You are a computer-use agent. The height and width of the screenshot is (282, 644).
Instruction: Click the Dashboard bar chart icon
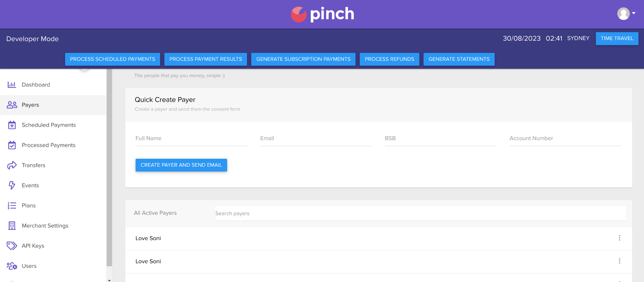[x=12, y=85]
